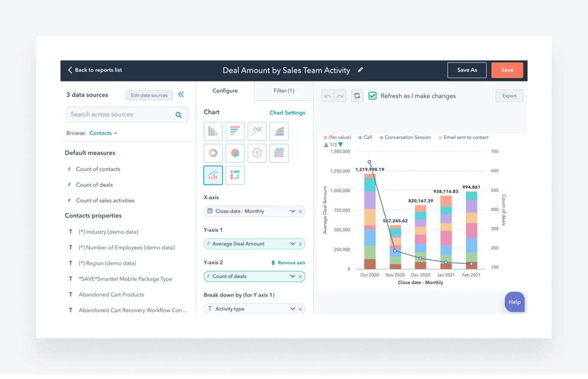The height and width of the screenshot is (379, 588).
Task: Open the Help button
Action: [515, 302]
